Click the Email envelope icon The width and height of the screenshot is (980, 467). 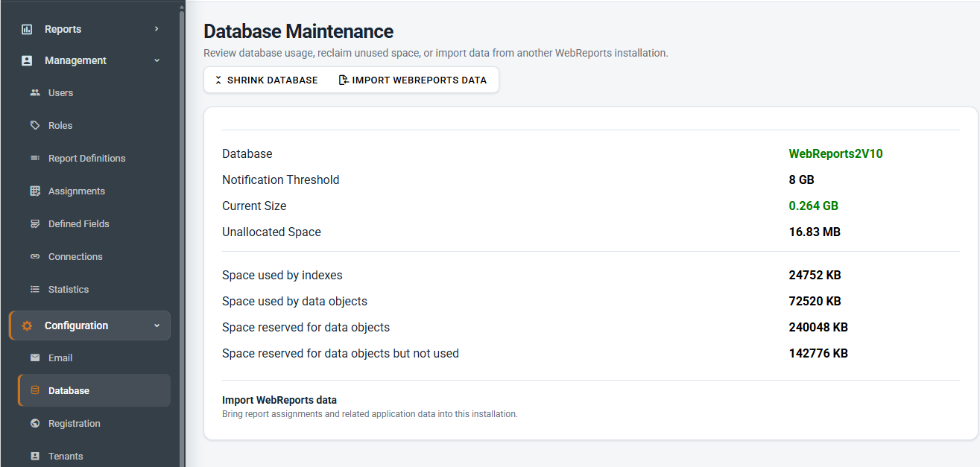pyautogui.click(x=35, y=358)
